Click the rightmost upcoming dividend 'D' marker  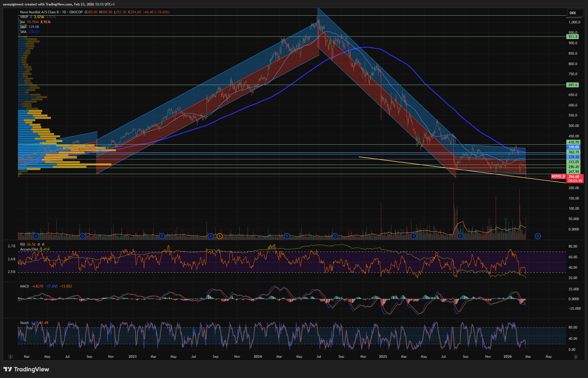point(538,236)
